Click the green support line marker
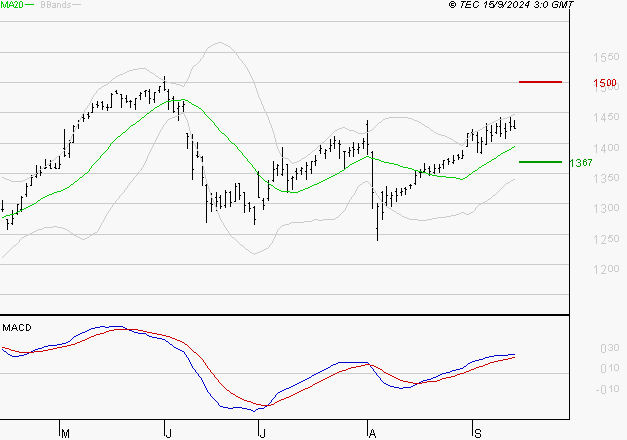The width and height of the screenshot is (627, 440). point(540,162)
